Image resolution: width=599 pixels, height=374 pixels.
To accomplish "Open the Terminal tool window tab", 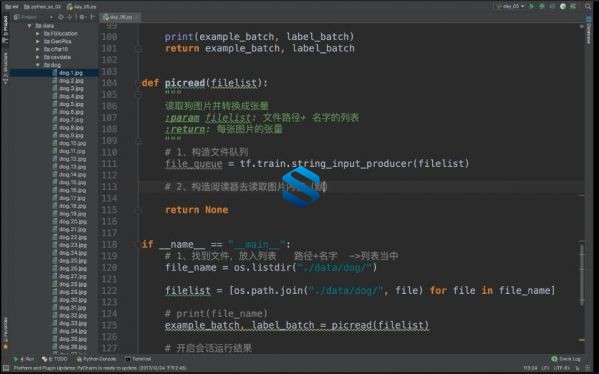I will [x=138, y=359].
